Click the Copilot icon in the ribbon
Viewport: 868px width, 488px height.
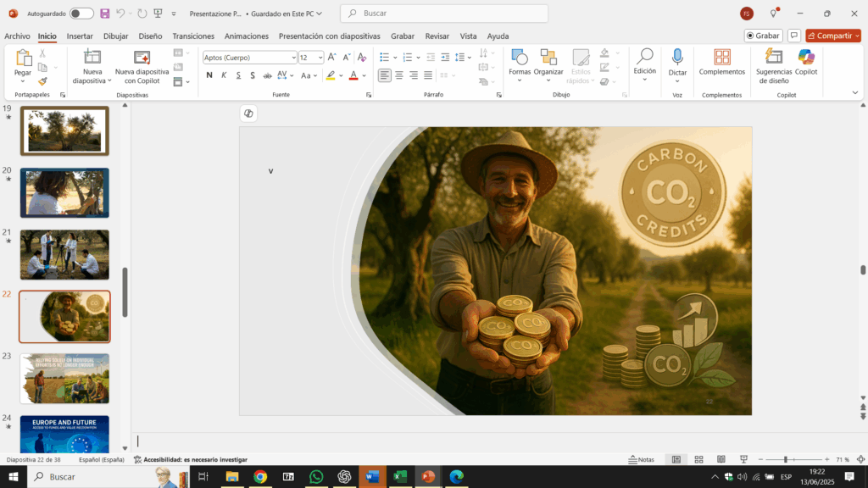click(x=806, y=57)
